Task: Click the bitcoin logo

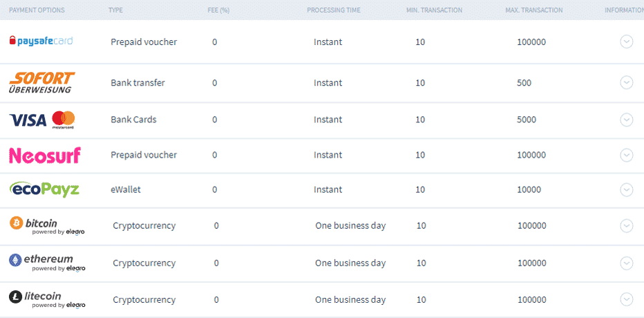Action: [47, 225]
